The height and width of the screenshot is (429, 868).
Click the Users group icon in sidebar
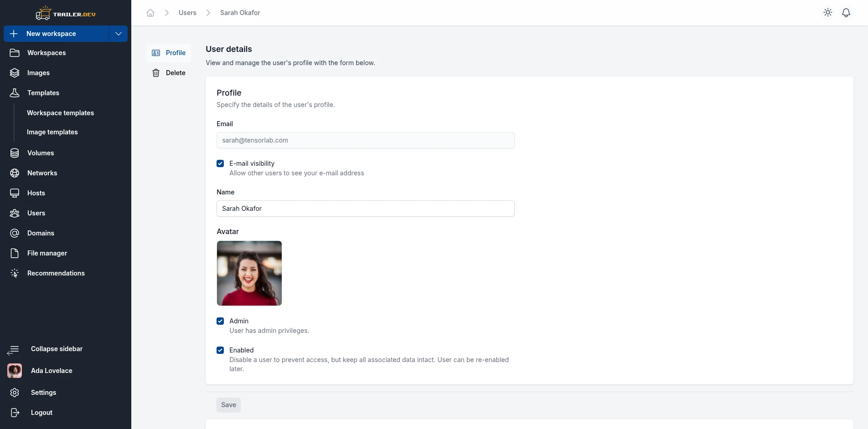[x=15, y=213]
